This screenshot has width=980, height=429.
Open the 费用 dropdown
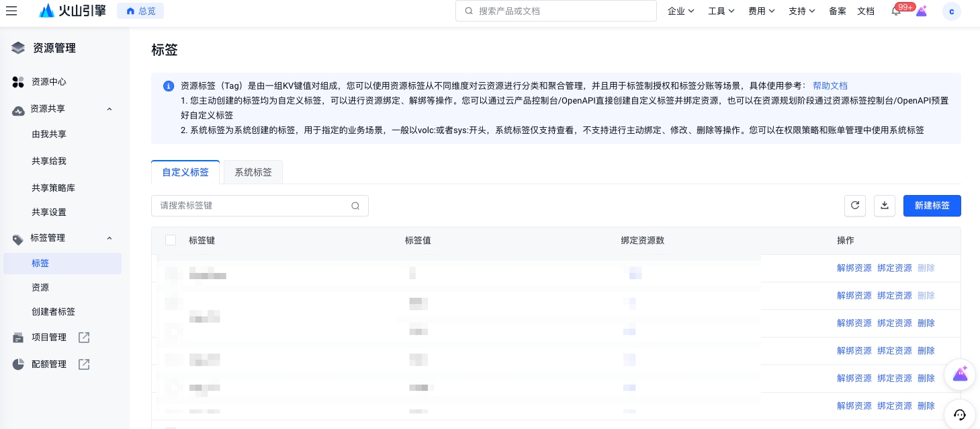(762, 11)
